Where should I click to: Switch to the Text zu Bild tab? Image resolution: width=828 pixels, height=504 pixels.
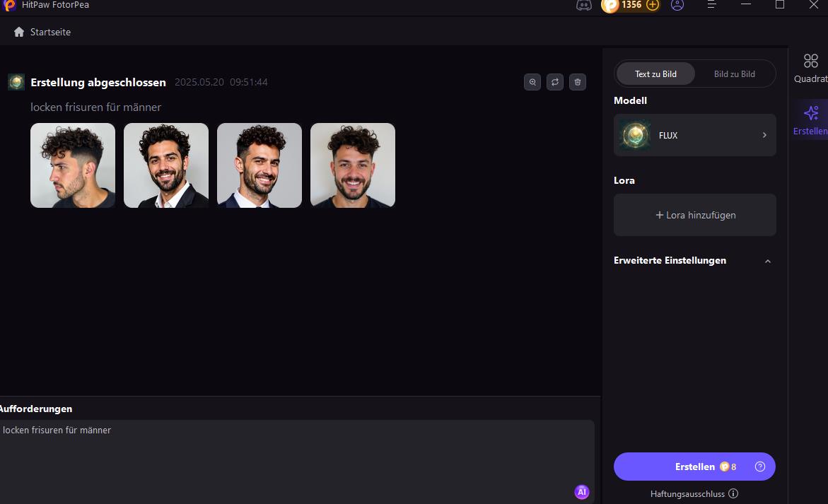[655, 73]
